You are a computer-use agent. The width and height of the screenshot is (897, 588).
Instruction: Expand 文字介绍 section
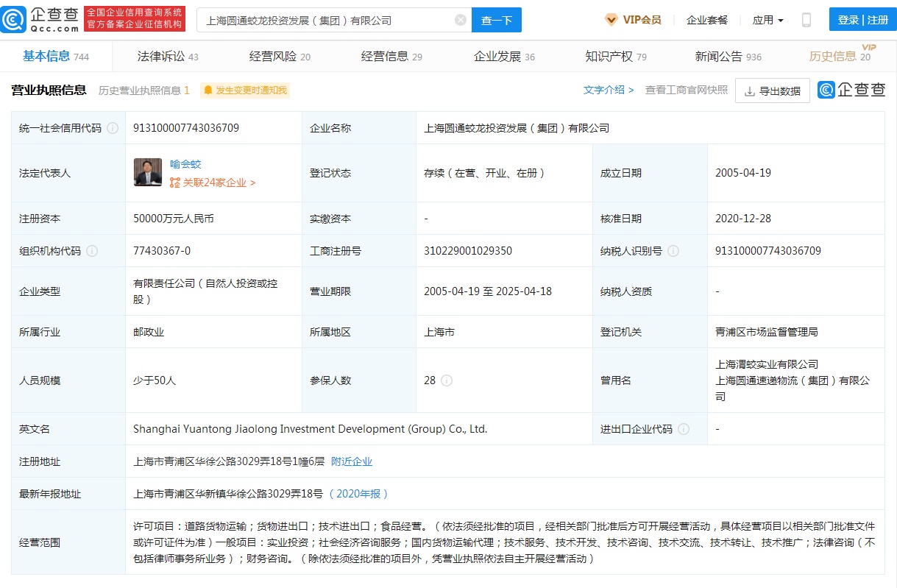608,90
